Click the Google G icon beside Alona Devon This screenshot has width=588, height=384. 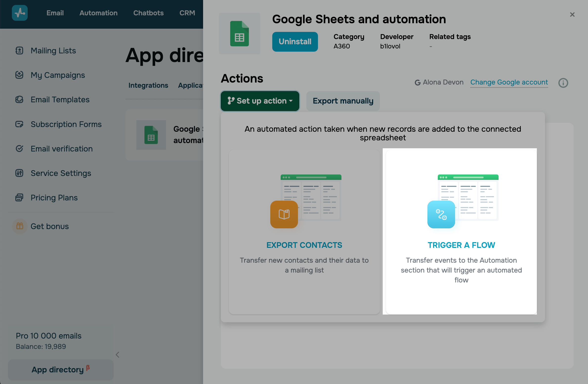418,83
